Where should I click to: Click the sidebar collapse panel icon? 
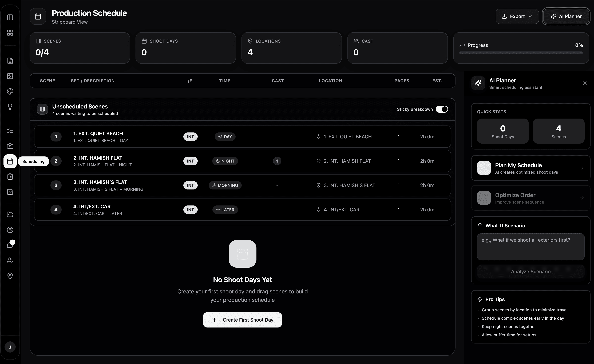(10, 17)
